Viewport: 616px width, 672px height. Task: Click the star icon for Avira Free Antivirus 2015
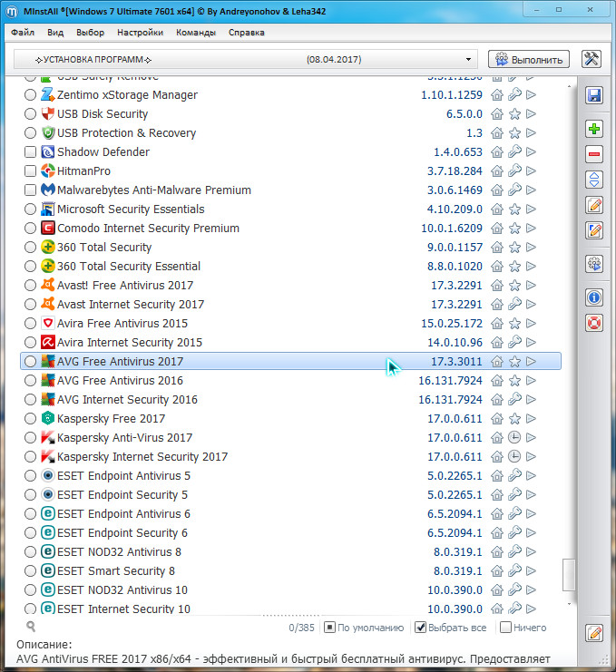tap(514, 324)
